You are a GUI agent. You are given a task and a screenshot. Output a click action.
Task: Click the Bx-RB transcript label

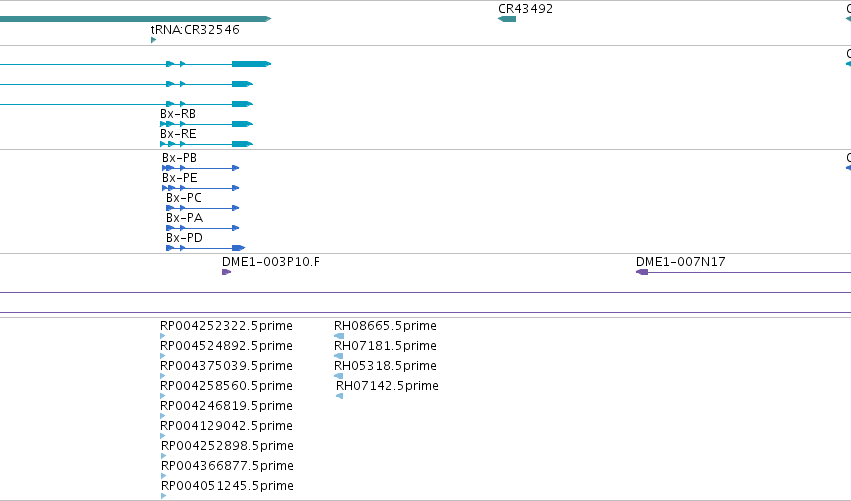tap(178, 114)
